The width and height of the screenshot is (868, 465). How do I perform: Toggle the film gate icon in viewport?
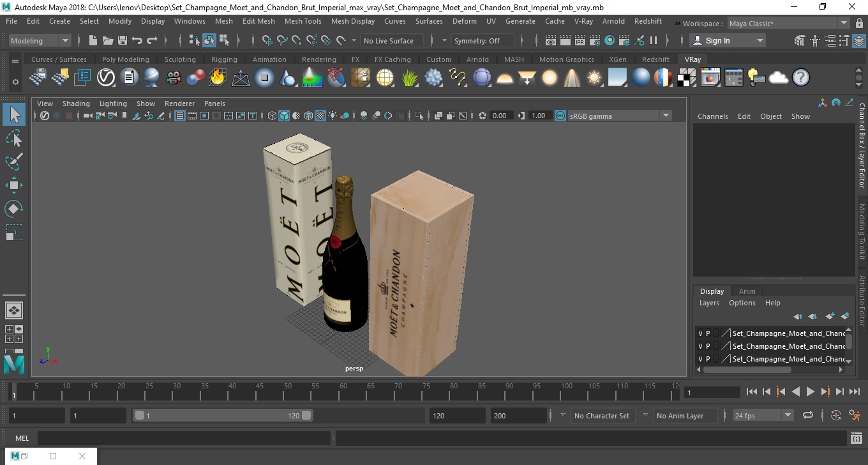192,116
